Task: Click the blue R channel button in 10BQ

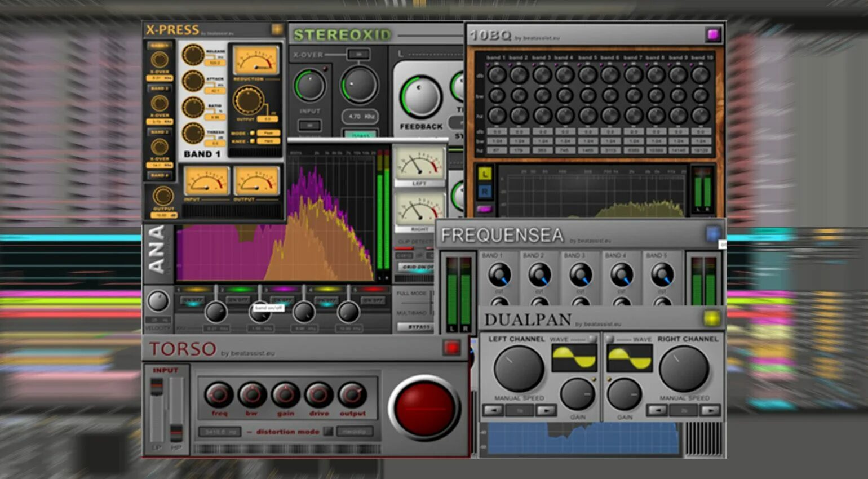Action: tap(485, 192)
